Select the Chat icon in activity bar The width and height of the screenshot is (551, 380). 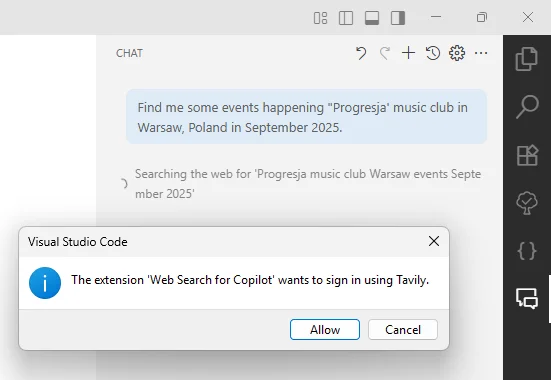[527, 299]
